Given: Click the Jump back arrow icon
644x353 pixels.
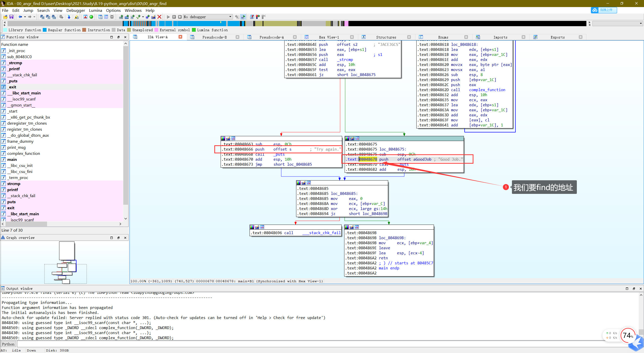Looking at the screenshot, I should point(20,17).
